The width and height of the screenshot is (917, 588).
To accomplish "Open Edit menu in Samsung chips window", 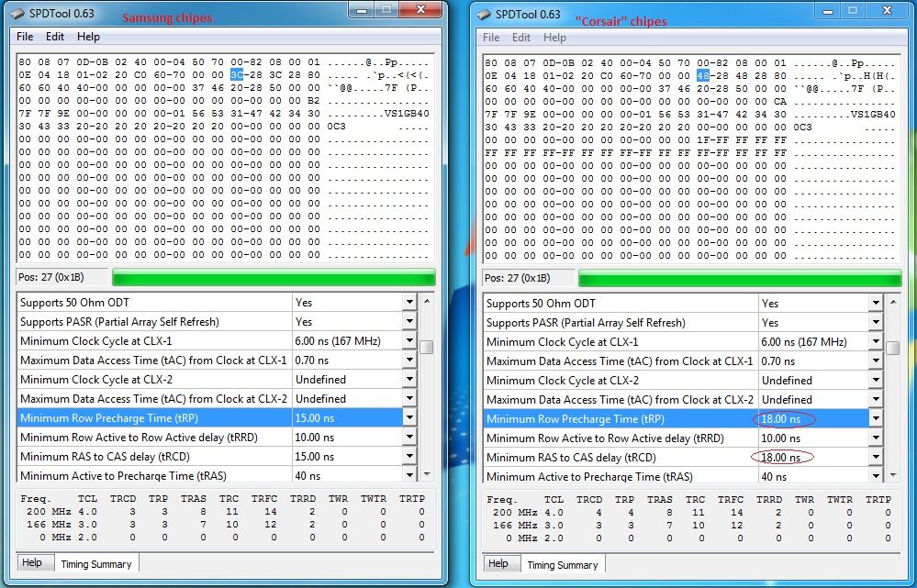I will [x=55, y=37].
